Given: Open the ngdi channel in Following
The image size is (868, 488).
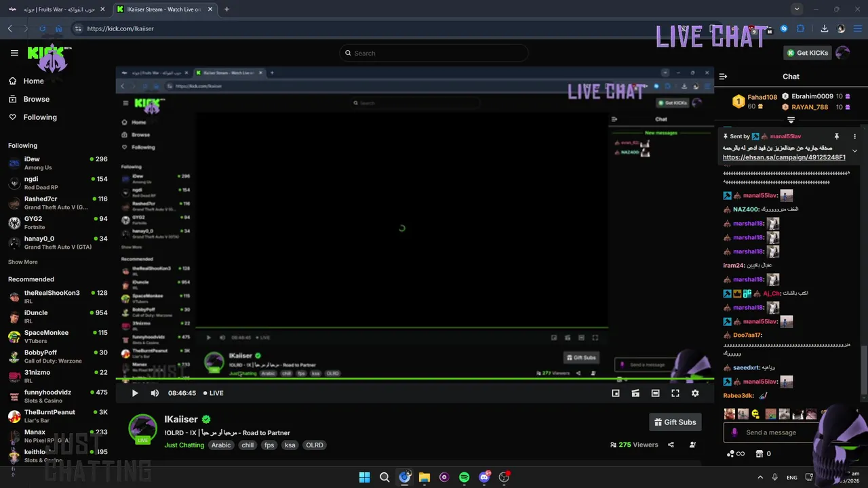Looking at the screenshot, I should click(x=58, y=183).
